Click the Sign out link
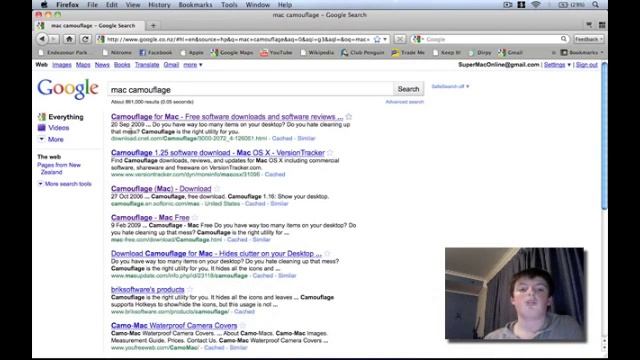Screen dimensions: 640x360 click(x=587, y=65)
